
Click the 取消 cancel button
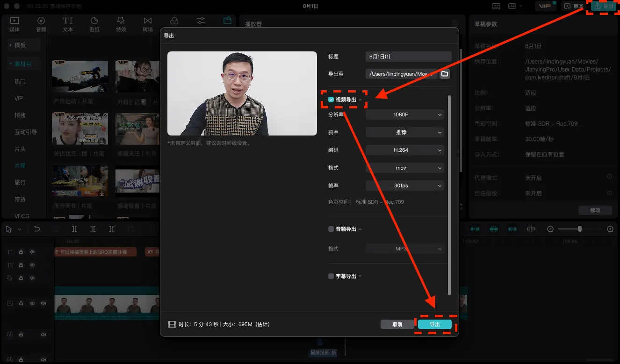coord(397,324)
